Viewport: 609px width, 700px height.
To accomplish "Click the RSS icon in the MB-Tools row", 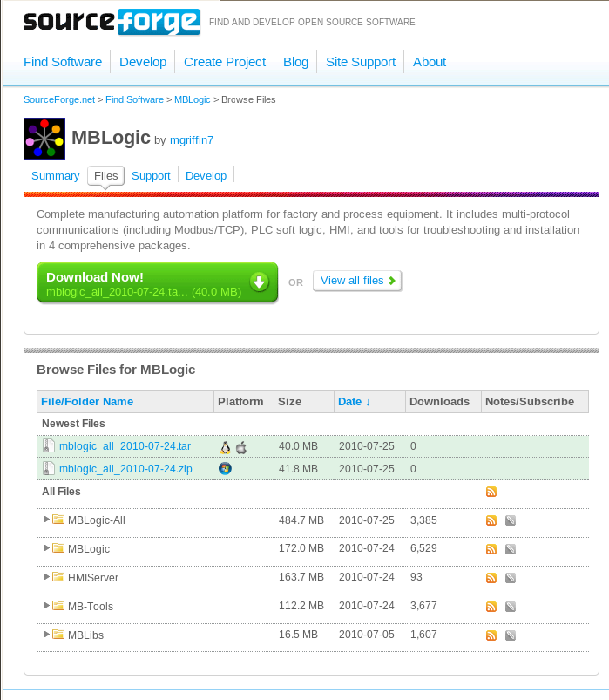I will (x=491, y=607).
